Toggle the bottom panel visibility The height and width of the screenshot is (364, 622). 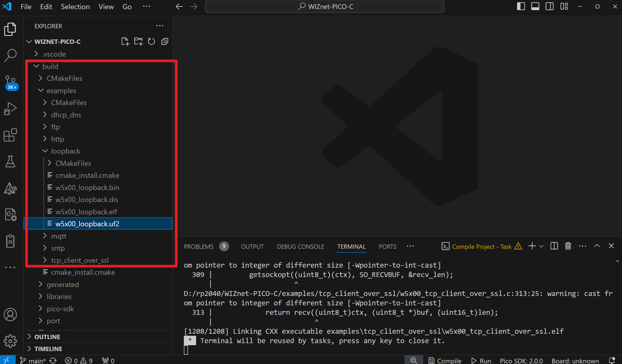click(x=535, y=6)
